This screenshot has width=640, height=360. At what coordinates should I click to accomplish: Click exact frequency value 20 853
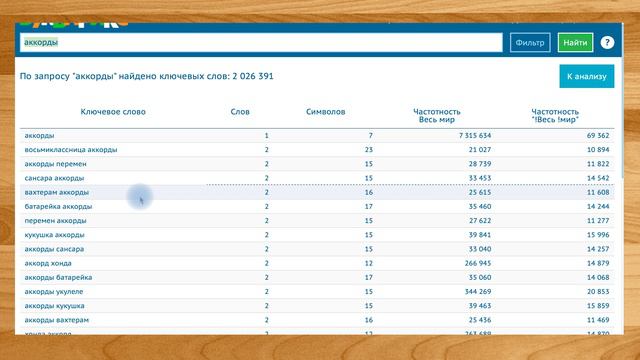click(x=598, y=292)
